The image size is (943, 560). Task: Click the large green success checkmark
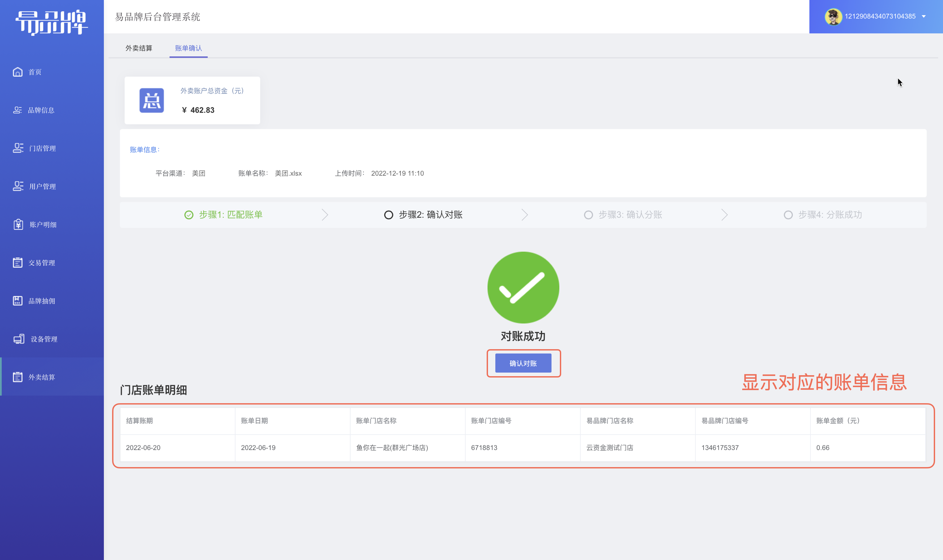click(523, 287)
